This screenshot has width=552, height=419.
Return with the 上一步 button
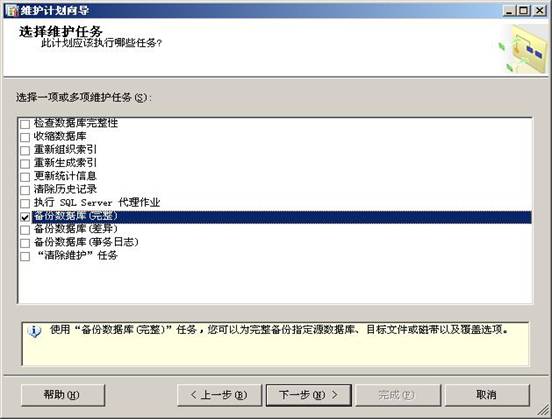[x=219, y=395]
